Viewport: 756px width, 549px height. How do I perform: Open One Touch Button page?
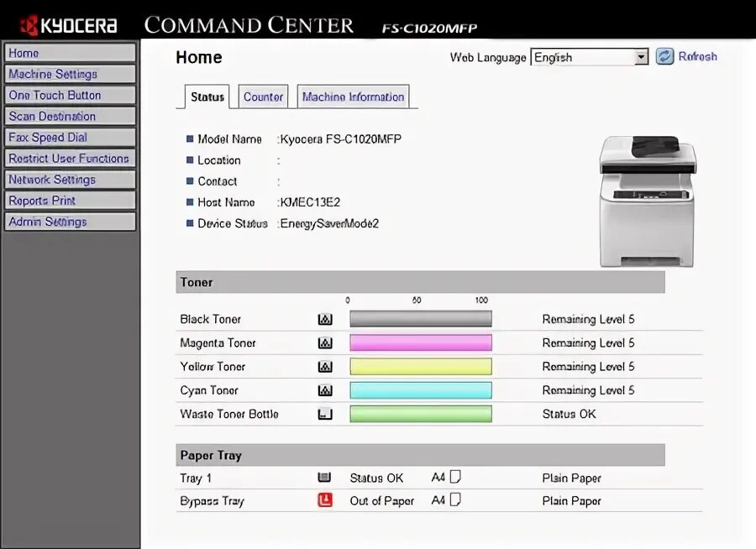pyautogui.click(x=70, y=95)
